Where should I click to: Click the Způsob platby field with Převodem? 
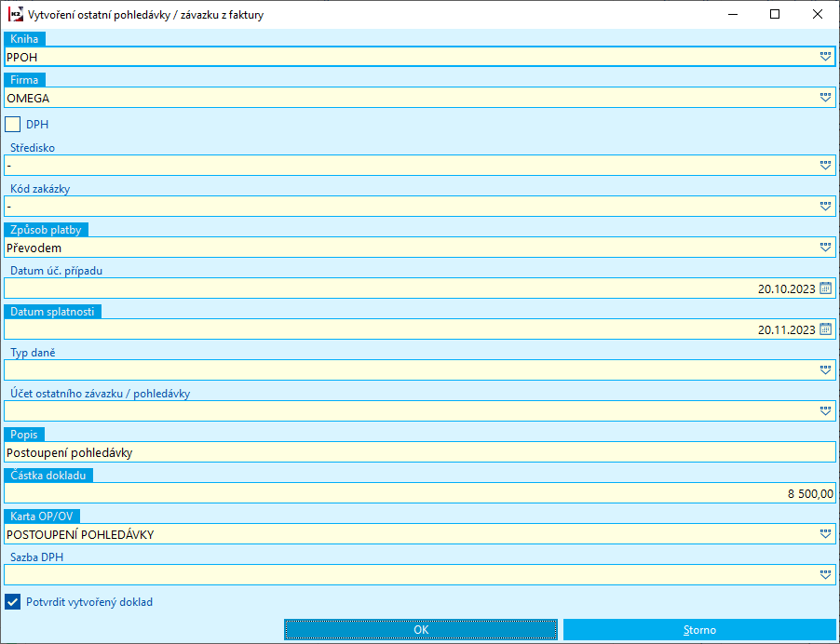(419, 248)
